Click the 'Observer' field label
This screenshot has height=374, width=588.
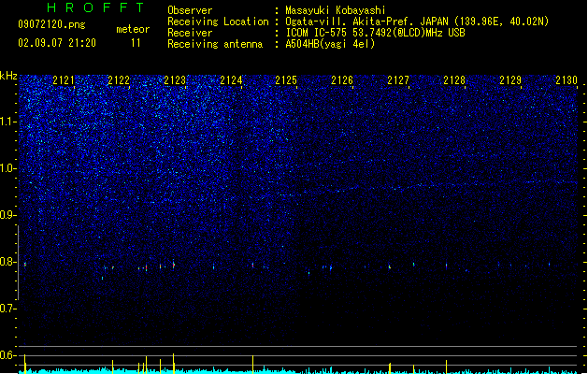(x=190, y=10)
